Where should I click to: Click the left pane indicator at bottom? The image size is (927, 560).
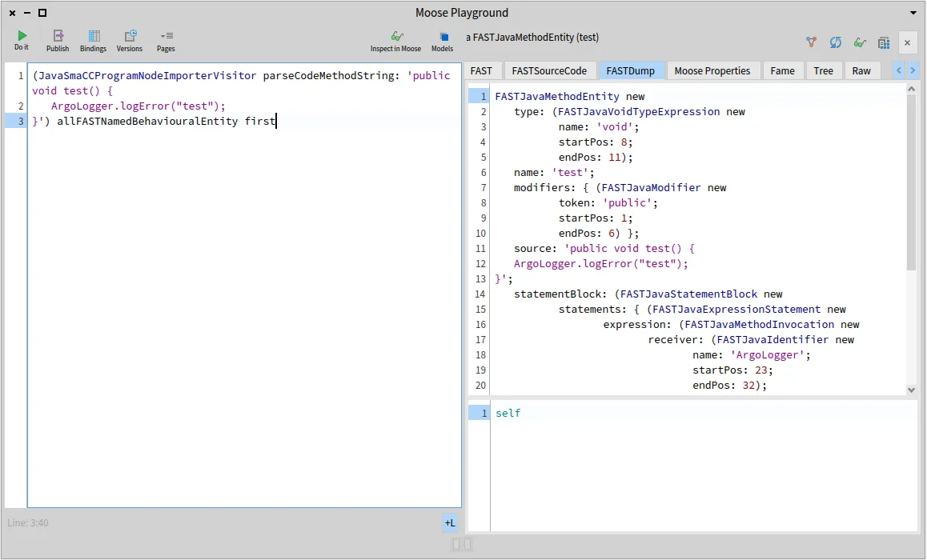[x=455, y=544]
